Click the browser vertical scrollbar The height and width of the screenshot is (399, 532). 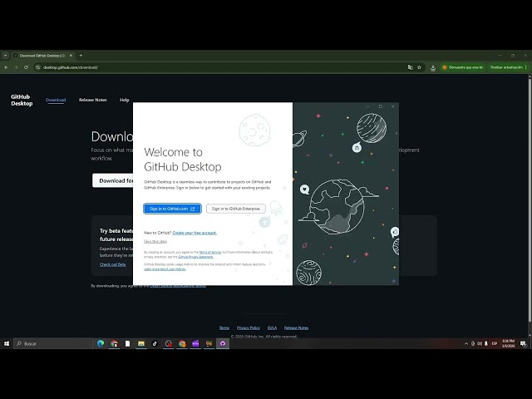[x=530, y=199]
